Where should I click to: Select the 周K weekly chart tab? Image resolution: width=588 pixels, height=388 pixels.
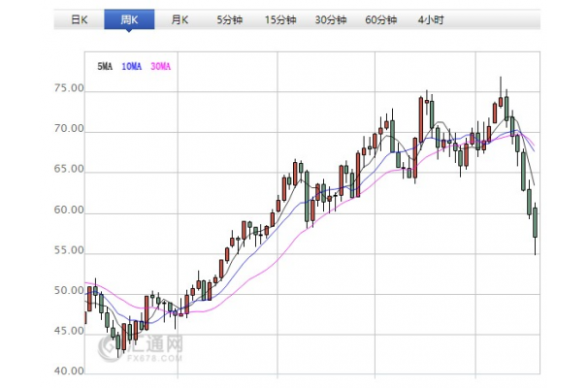[x=129, y=19]
